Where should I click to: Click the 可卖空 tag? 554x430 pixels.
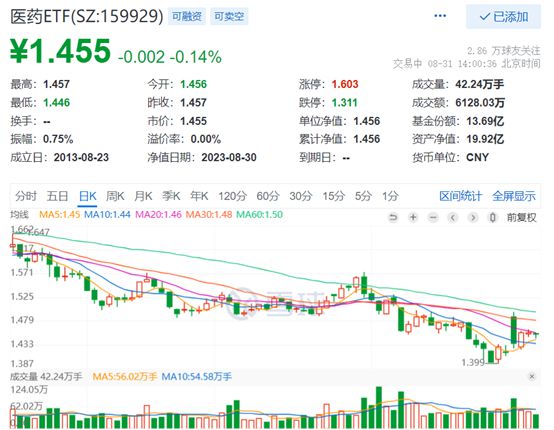pos(229,16)
